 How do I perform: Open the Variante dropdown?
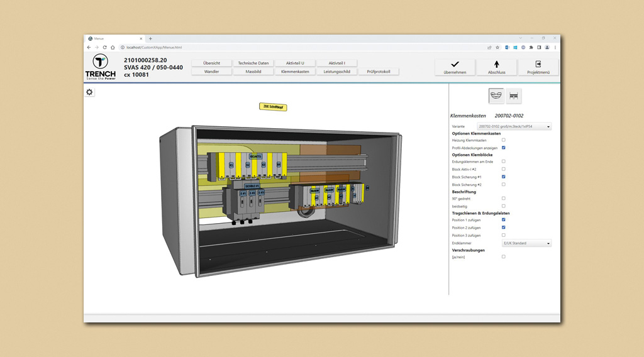click(514, 126)
